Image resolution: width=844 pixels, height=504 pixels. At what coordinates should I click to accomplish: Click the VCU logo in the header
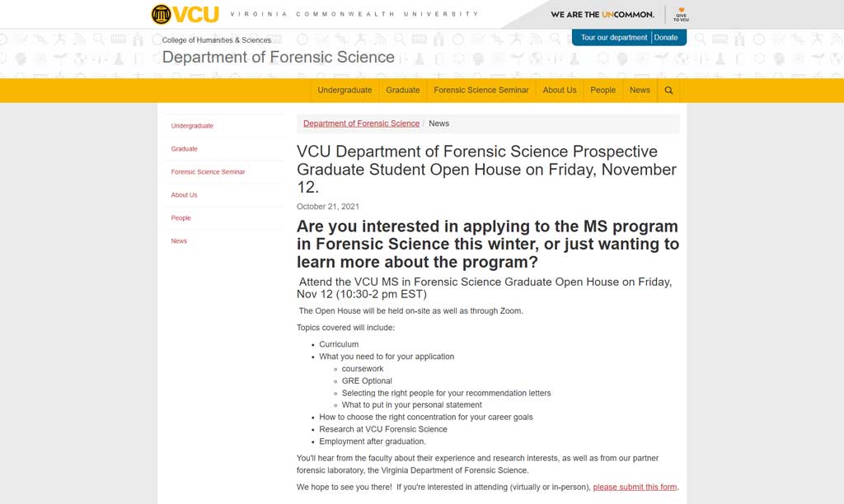[182, 13]
